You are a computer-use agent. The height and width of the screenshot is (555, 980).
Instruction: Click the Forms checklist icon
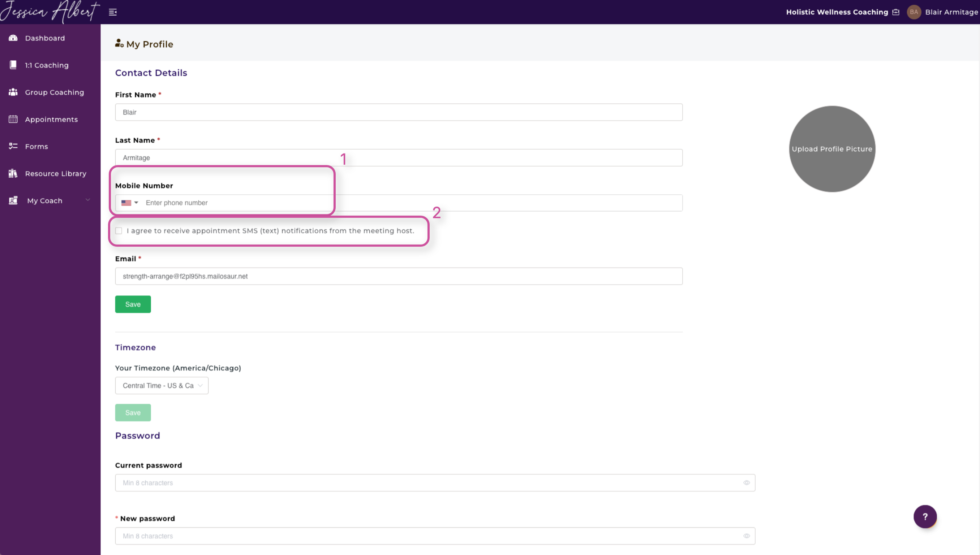[13, 146]
